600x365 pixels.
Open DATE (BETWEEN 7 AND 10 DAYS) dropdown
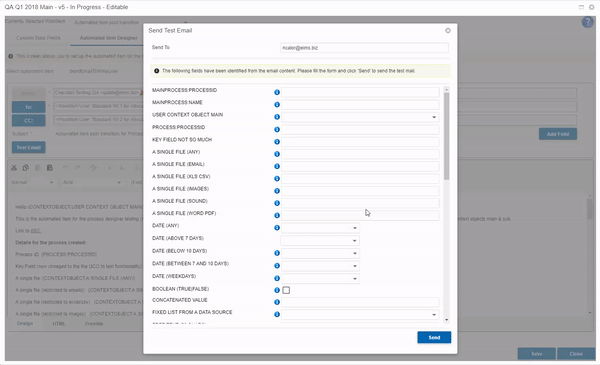click(x=355, y=266)
